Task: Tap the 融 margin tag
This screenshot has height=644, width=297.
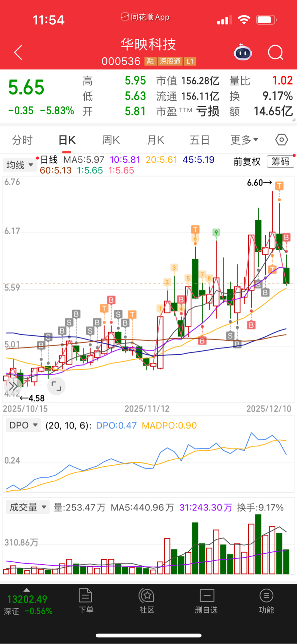Action: pyautogui.click(x=150, y=62)
